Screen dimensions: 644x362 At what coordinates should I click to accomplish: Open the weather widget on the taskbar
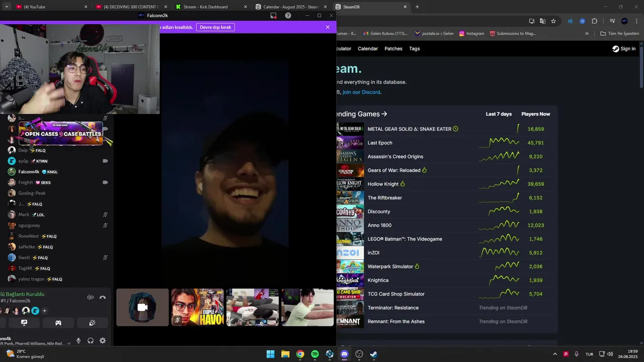pos(25,354)
